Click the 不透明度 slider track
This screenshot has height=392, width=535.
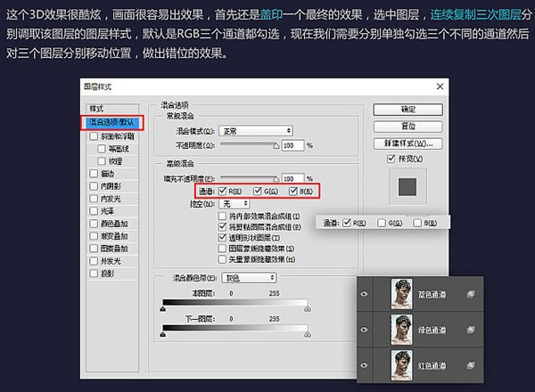point(250,144)
